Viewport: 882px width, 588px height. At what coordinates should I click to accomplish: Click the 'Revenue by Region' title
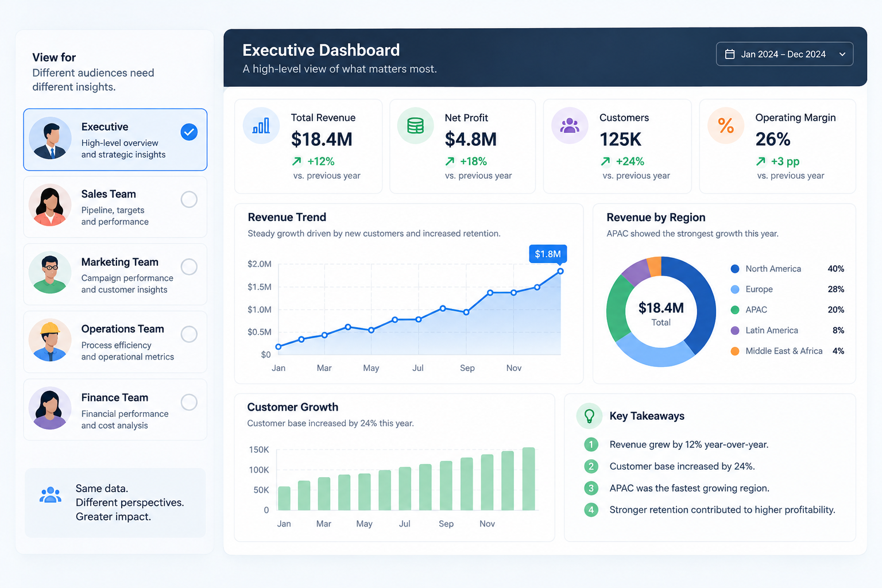656,218
